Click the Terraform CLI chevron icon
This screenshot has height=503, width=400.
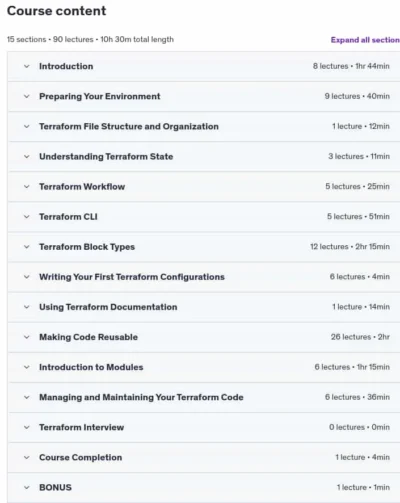[x=27, y=217]
